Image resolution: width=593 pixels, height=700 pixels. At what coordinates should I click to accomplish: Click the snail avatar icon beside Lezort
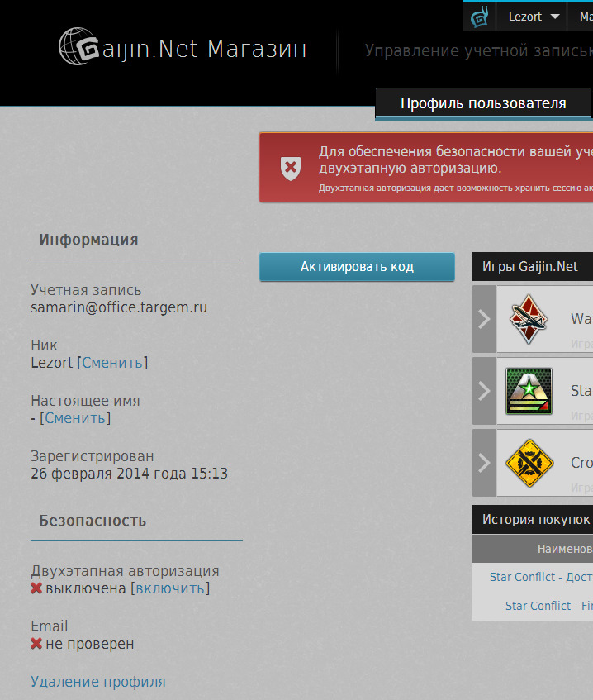click(479, 17)
